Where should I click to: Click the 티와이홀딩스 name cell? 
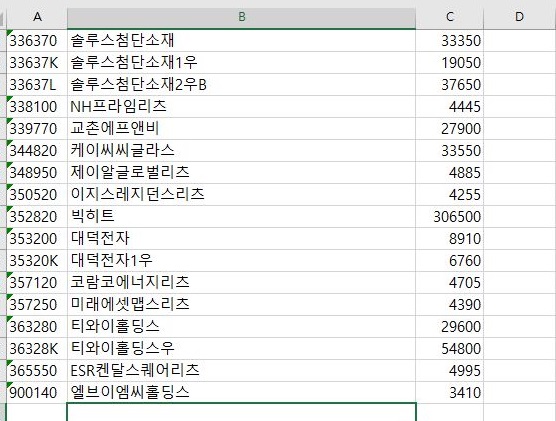pos(241,327)
